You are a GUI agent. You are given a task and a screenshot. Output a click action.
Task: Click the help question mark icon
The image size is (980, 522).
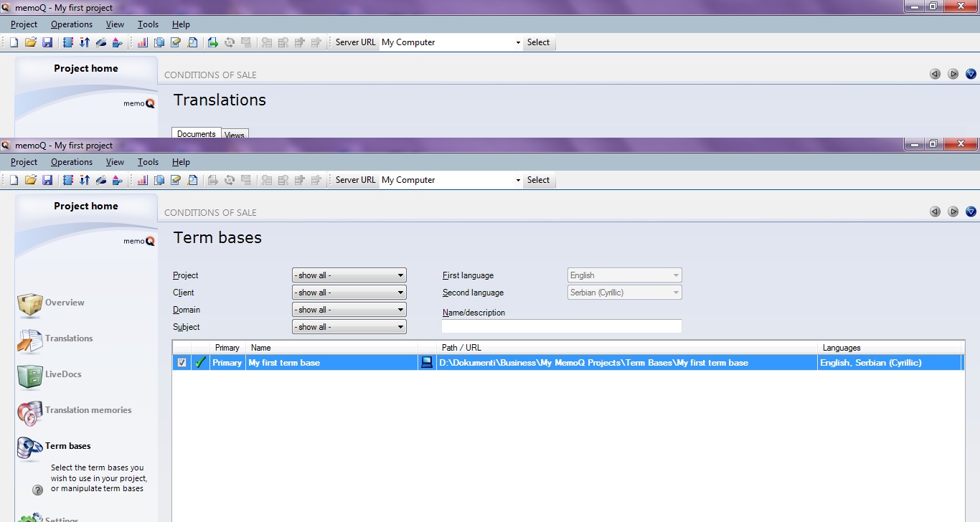(38, 490)
